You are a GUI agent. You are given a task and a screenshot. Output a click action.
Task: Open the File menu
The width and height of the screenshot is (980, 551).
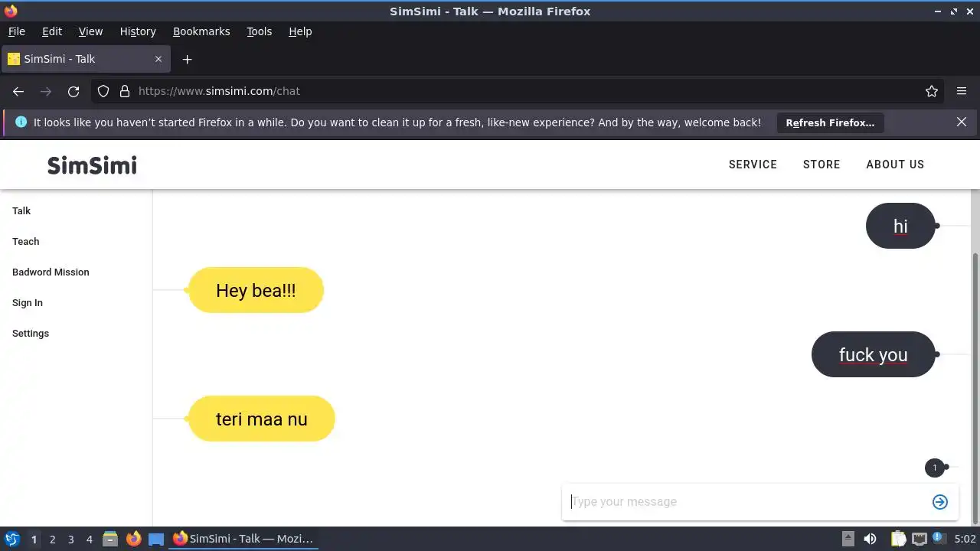pos(17,31)
